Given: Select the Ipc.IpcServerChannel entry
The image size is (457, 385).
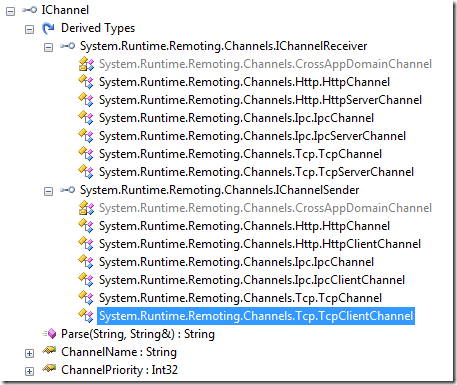Looking at the screenshot, I should 252,136.
